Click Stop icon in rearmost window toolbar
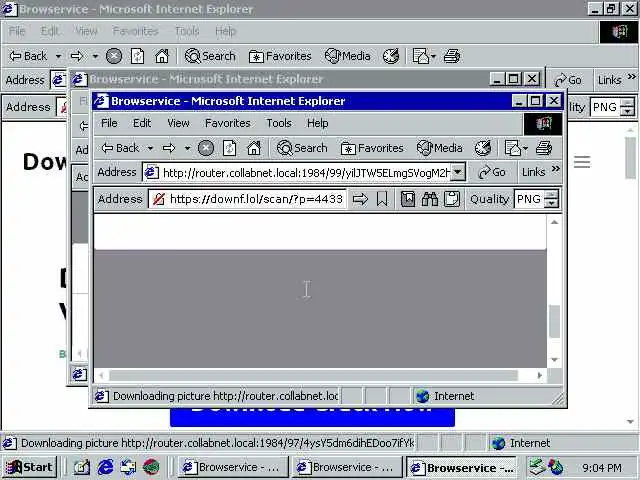Screen dimensions: 640x480 [x=114, y=56]
